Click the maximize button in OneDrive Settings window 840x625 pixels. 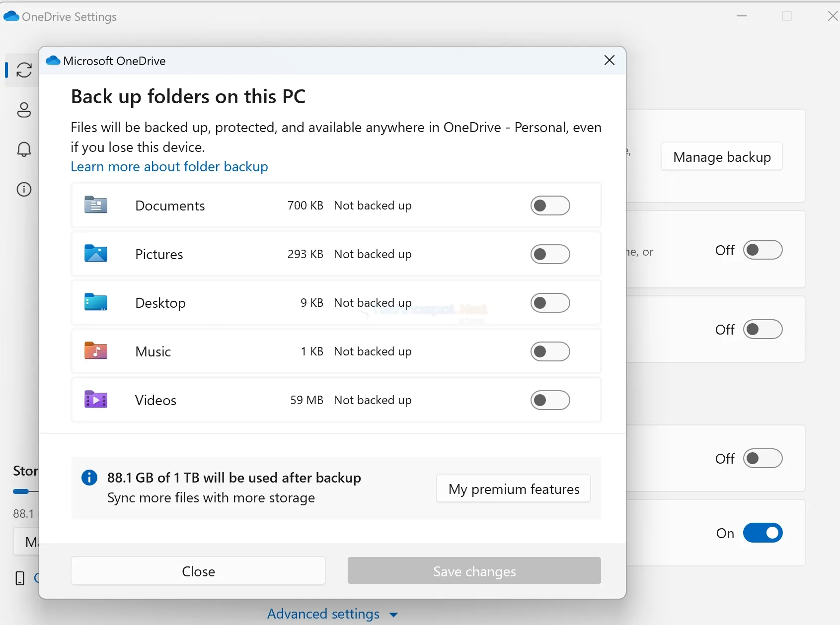[x=787, y=16]
